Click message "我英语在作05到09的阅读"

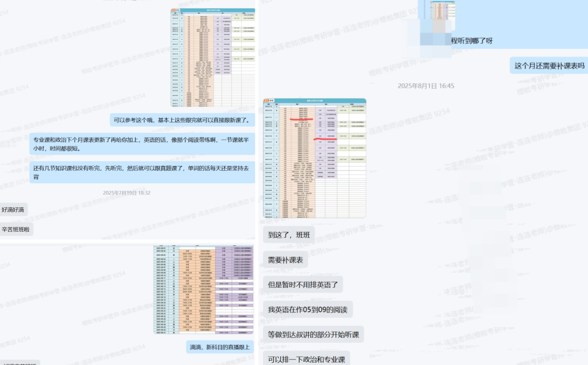coord(308,310)
